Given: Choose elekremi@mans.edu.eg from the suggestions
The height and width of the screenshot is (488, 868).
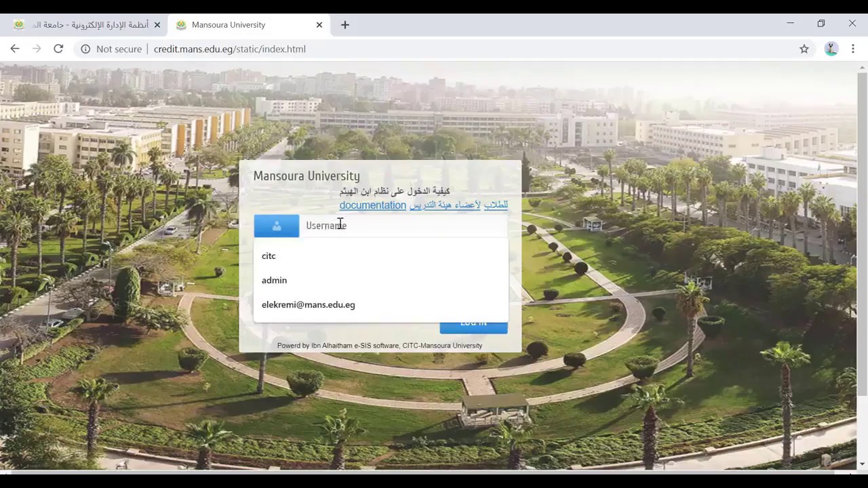Looking at the screenshot, I should tap(380, 304).
